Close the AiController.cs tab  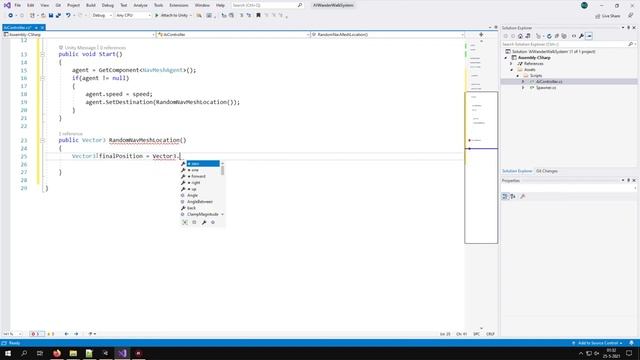(42, 27)
